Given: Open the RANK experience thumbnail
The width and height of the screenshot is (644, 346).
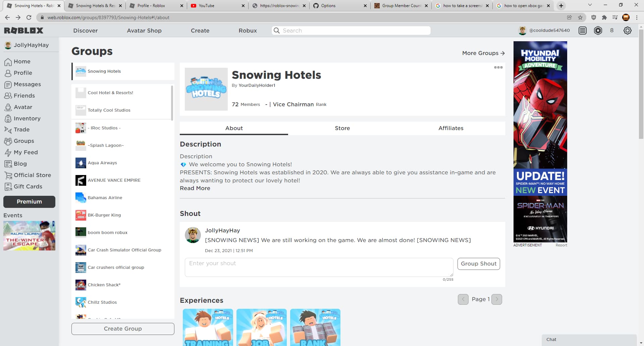Looking at the screenshot, I should pyautogui.click(x=315, y=327).
